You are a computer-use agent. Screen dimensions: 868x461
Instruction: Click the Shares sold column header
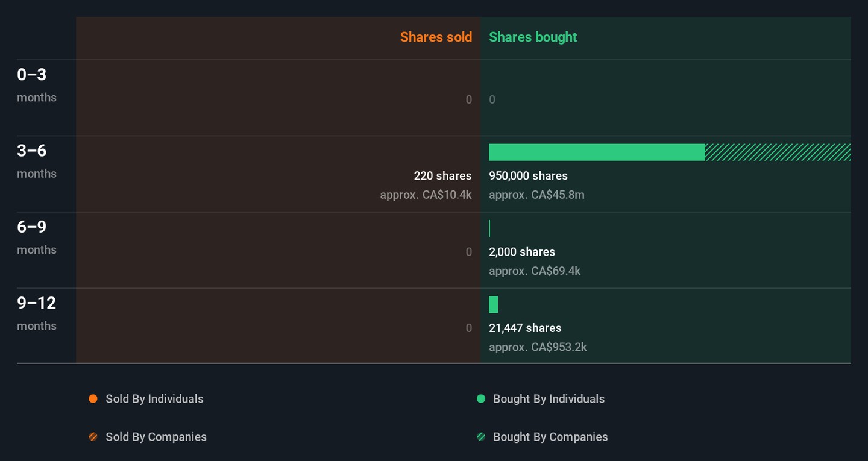pyautogui.click(x=436, y=37)
